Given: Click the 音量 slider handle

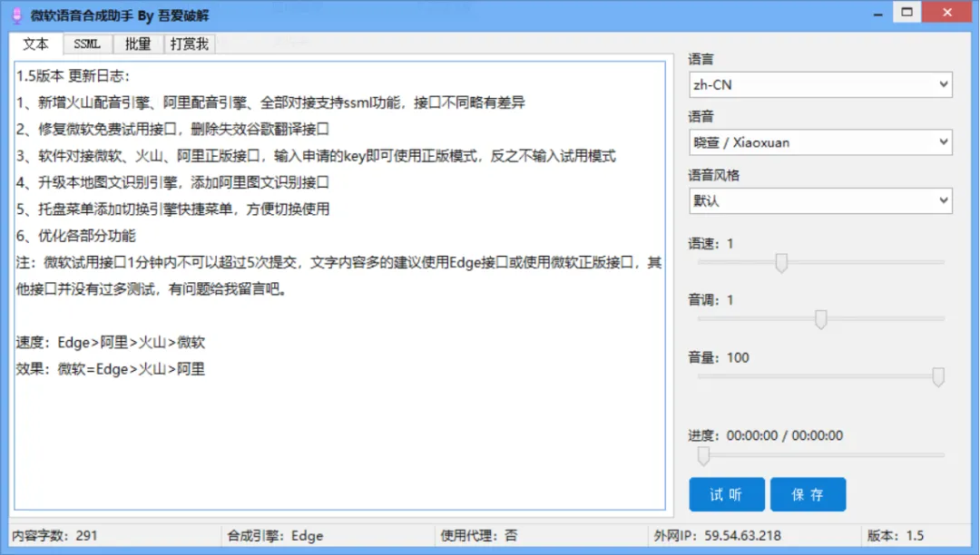Looking at the screenshot, I should pyautogui.click(x=938, y=376).
